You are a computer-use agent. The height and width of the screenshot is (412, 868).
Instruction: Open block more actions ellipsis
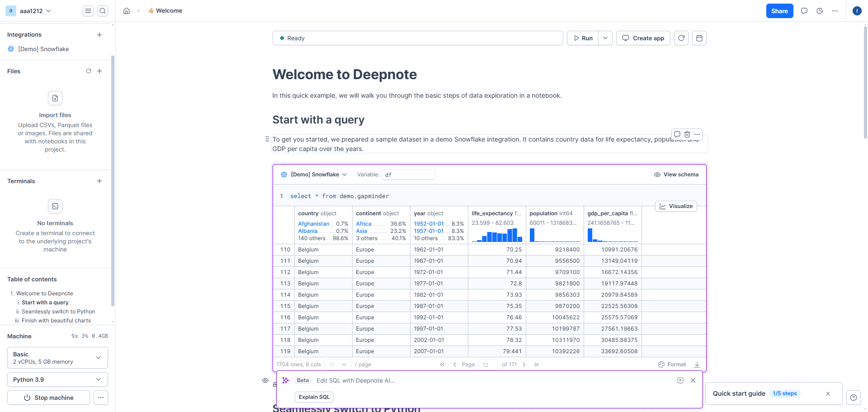pyautogui.click(x=697, y=134)
